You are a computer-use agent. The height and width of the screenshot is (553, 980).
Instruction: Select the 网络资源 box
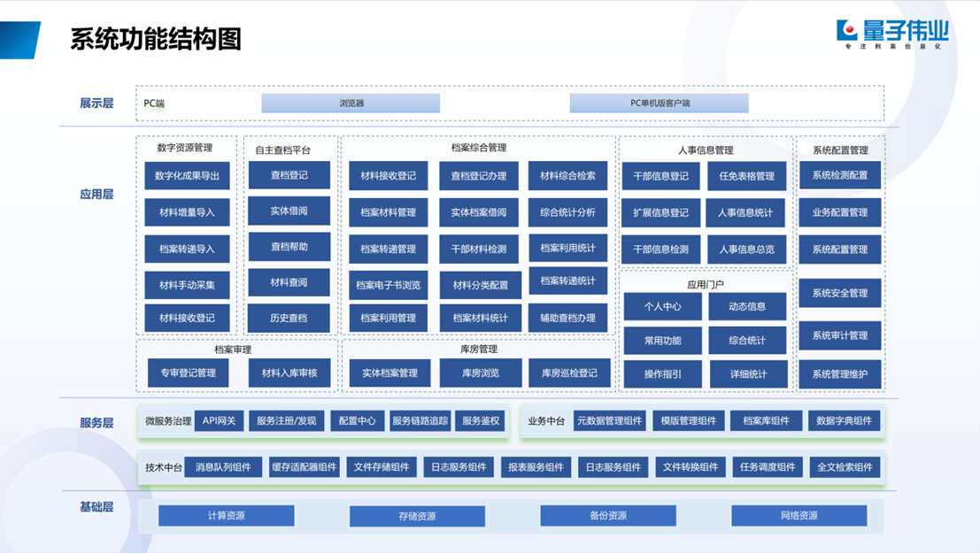tap(799, 516)
